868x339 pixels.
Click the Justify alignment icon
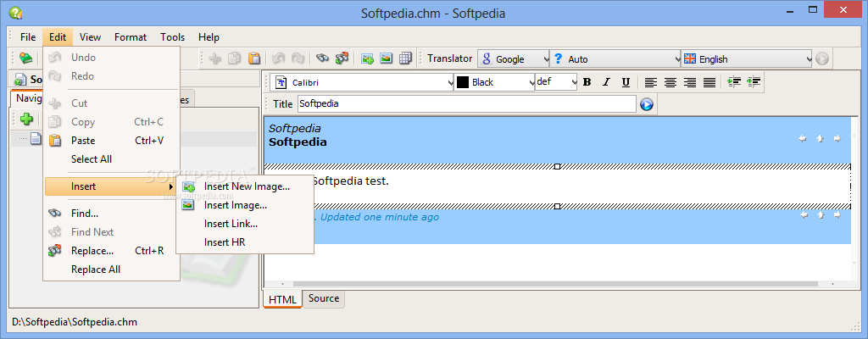709,82
